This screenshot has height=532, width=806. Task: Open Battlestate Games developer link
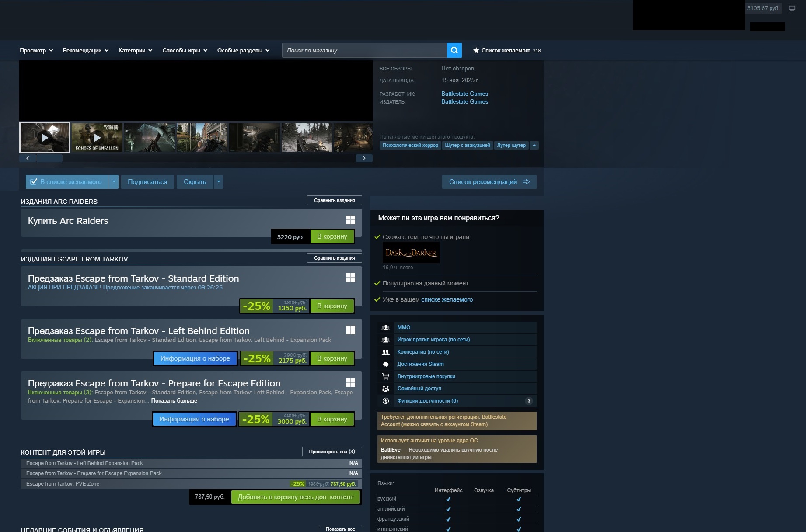pyautogui.click(x=464, y=94)
